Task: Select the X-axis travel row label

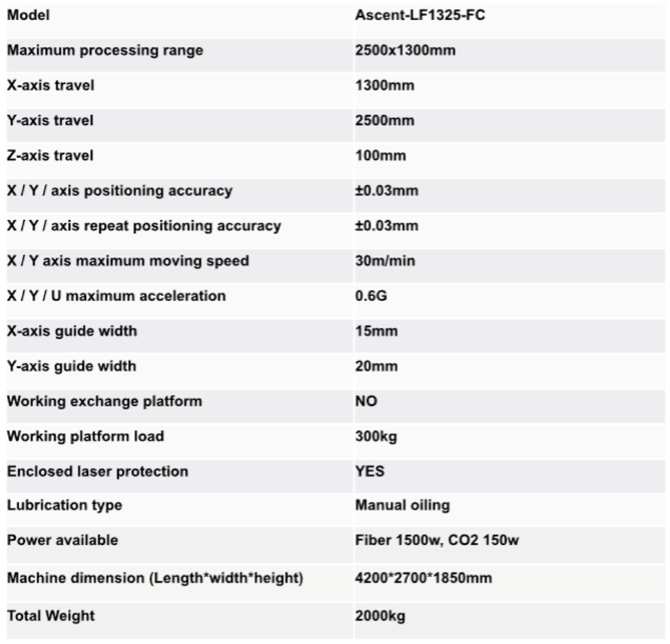Action: point(51,85)
